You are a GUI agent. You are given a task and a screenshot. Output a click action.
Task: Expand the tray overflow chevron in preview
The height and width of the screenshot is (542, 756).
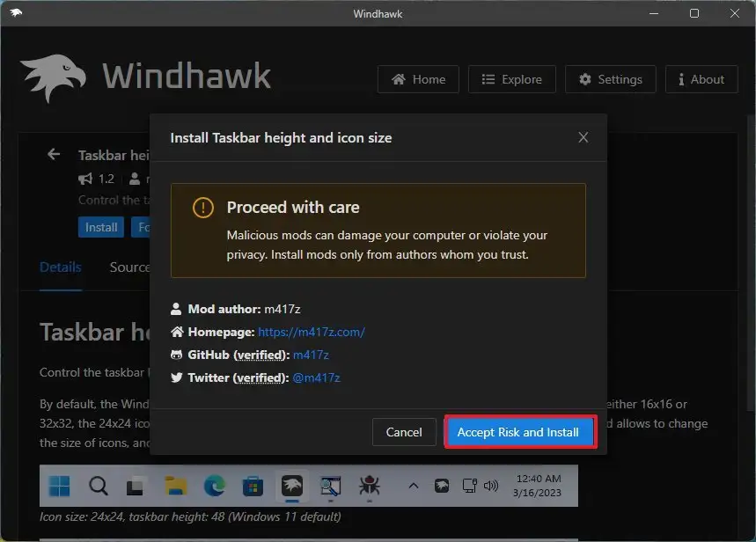click(413, 486)
